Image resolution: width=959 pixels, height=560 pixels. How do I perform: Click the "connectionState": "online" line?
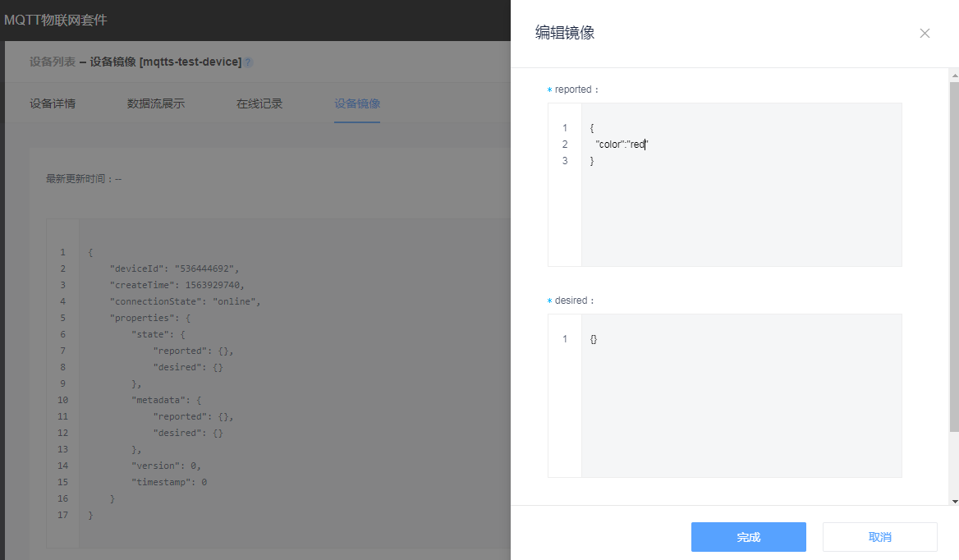186,301
